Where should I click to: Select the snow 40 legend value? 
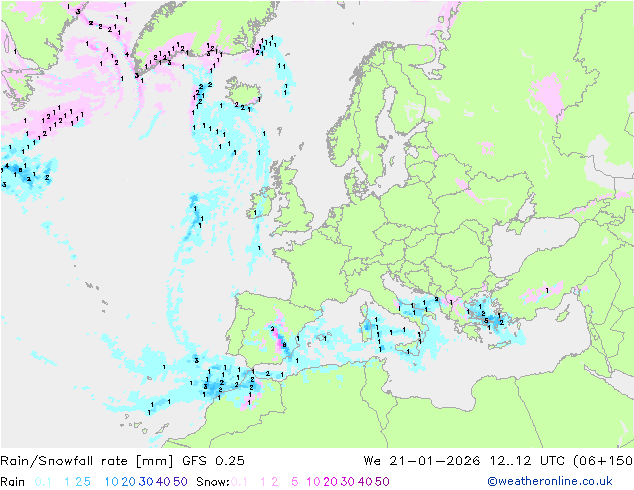[x=365, y=482]
